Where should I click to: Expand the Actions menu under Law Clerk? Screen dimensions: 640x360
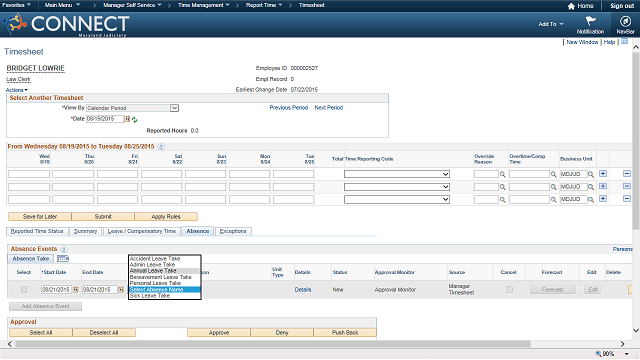17,90
